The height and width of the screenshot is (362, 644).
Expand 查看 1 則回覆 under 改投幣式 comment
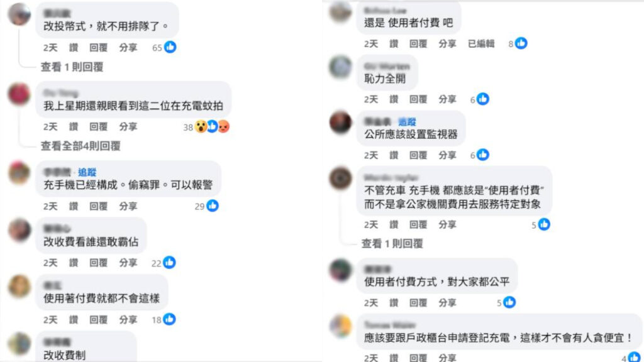[x=72, y=67]
